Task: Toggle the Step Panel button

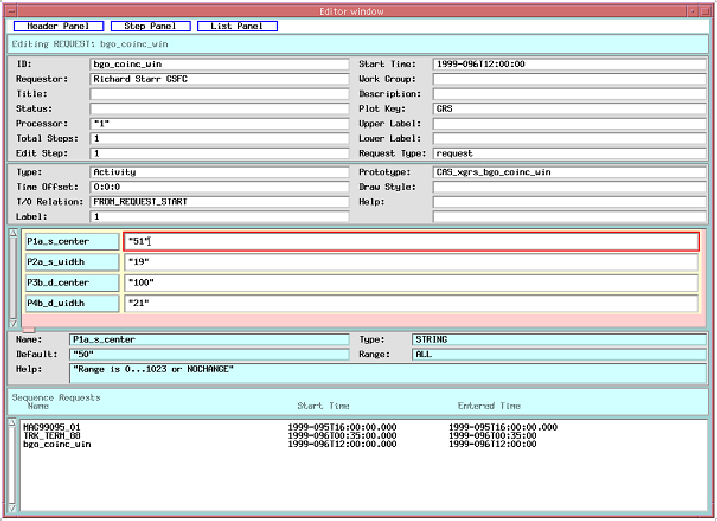Action: click(148, 26)
